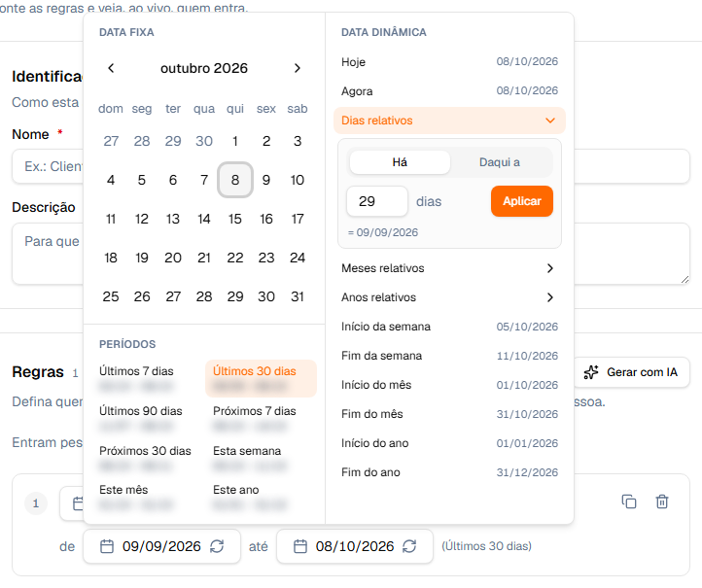Choose Fim do ano option
This screenshot has width=702, height=588.
coord(449,472)
